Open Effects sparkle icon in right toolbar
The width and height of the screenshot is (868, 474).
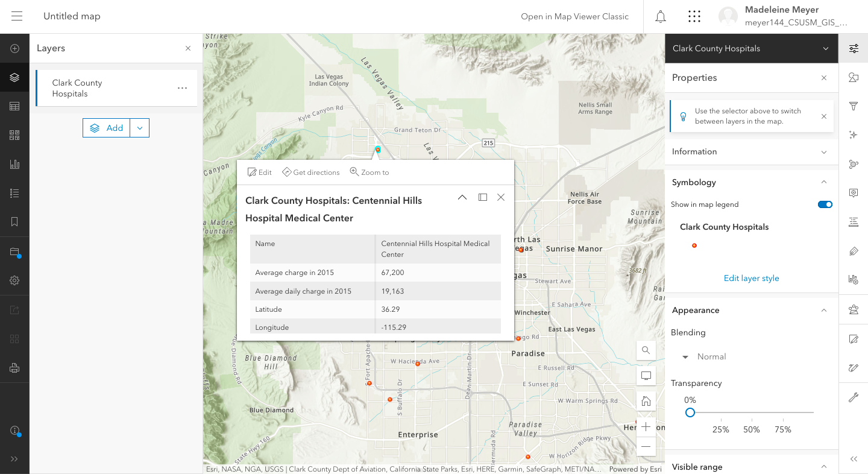click(x=854, y=135)
